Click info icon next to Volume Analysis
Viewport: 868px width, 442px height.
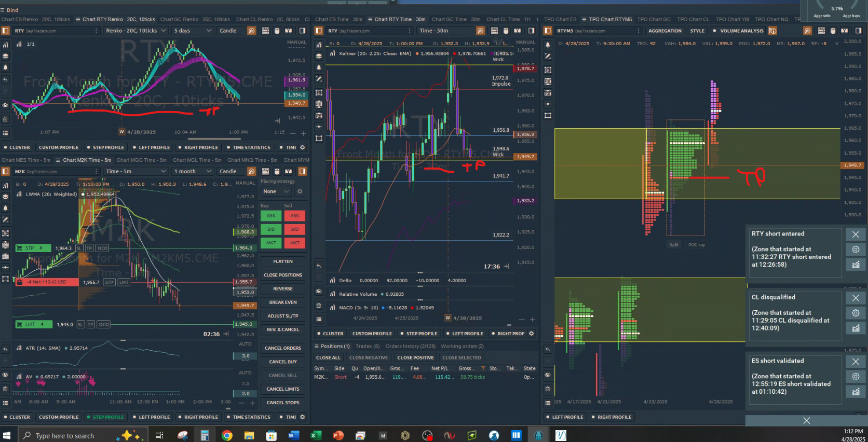(x=772, y=31)
